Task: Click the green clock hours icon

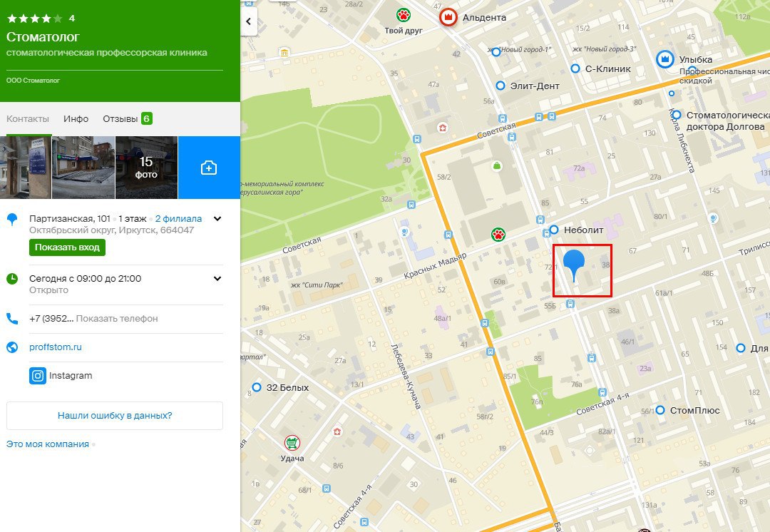Action: [12, 279]
